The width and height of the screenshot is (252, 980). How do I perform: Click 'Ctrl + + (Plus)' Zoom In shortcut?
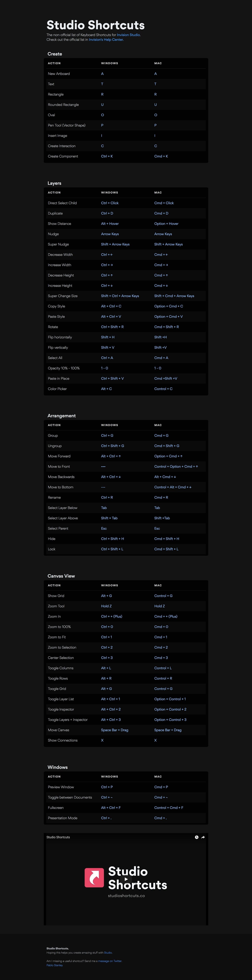(x=112, y=616)
